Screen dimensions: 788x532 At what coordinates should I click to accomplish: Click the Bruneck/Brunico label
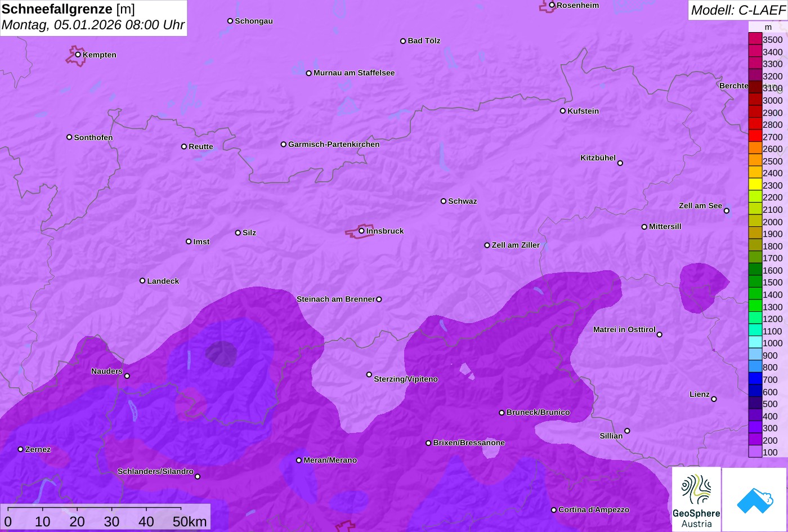(x=538, y=412)
